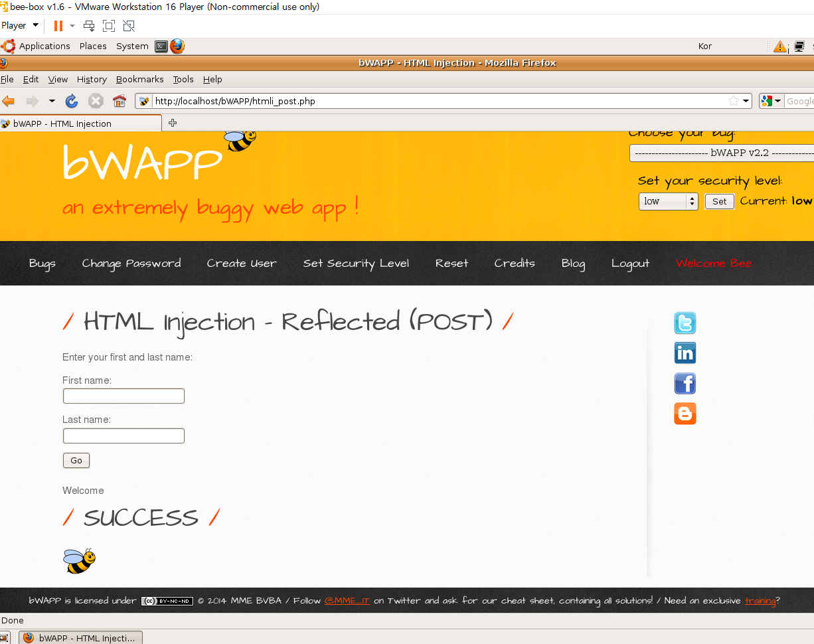Launch Firefox from the top panel
814x644 pixels.
click(x=177, y=46)
